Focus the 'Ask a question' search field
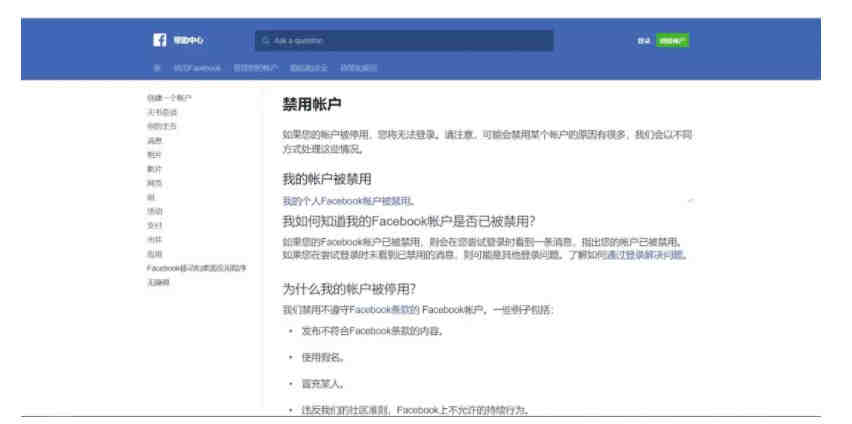Viewport: 852px width, 424px height. pos(404,41)
